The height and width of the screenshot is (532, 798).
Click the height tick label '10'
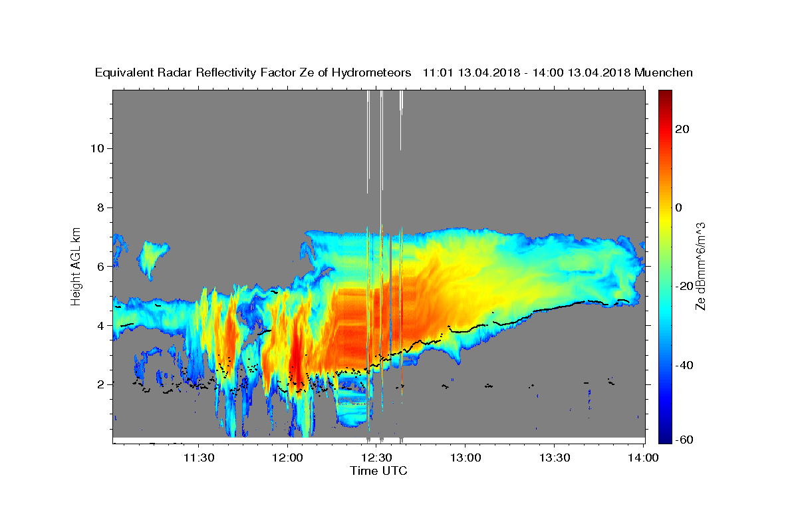pos(96,148)
